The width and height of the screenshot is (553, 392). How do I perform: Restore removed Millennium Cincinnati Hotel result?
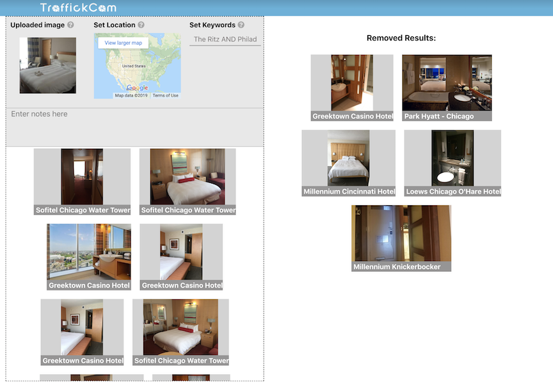(x=348, y=163)
